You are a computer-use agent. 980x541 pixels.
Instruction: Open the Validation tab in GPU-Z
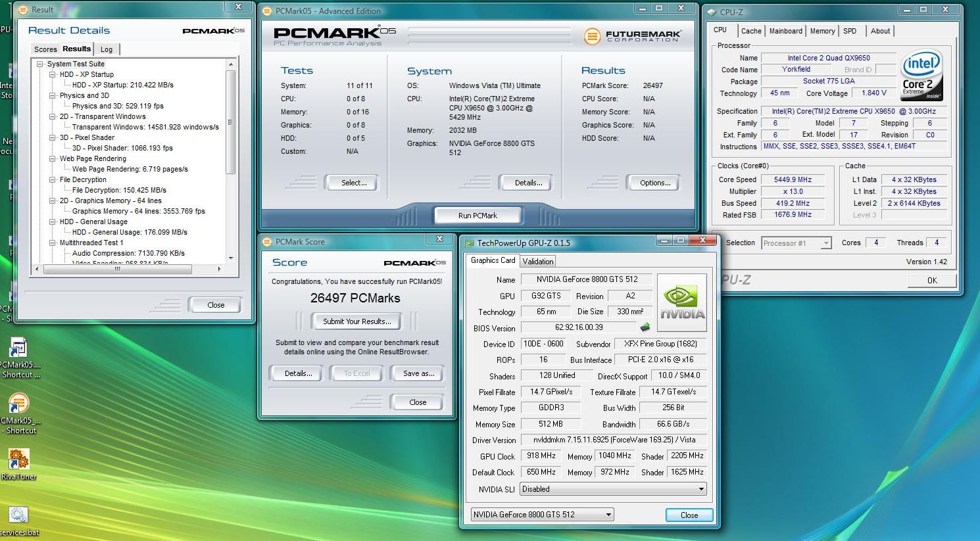tap(538, 262)
